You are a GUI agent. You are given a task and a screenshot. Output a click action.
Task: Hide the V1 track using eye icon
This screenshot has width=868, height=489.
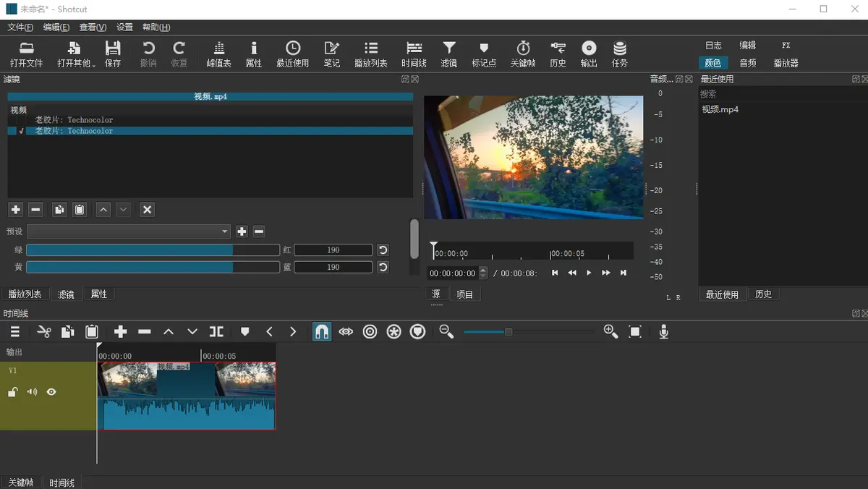51,392
